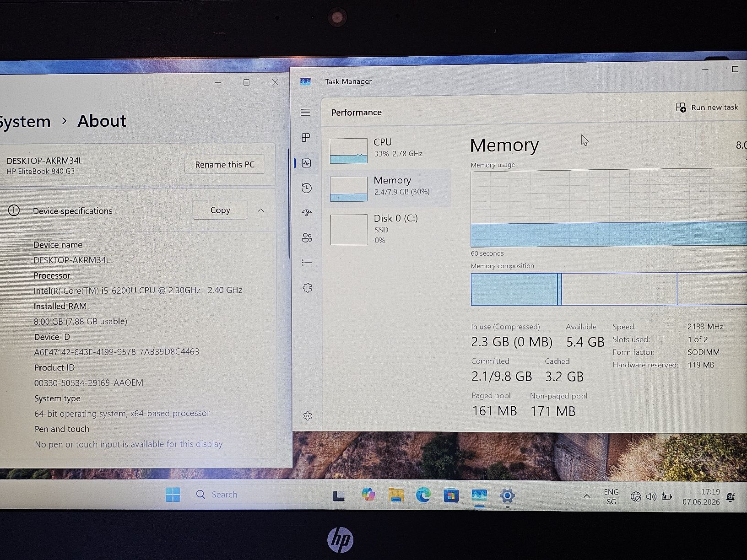747x560 pixels.
Task: Click the Task Manager taskbar icon
Action: pyautogui.click(x=479, y=495)
